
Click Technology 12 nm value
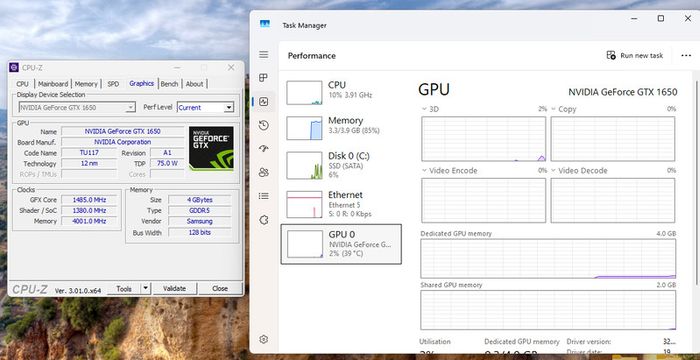coord(89,163)
